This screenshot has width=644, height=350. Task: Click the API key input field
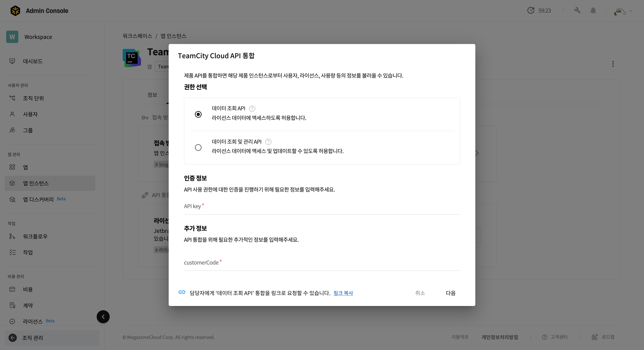click(322, 207)
